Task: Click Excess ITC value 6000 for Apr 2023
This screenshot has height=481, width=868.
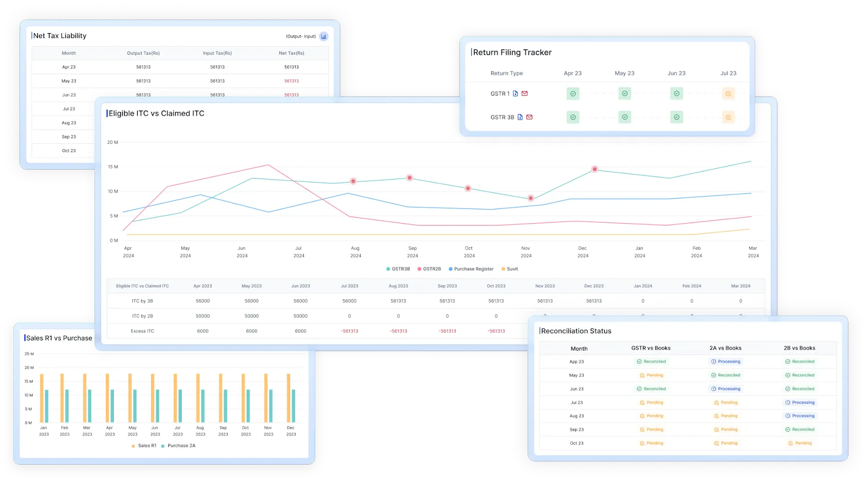Action: (203, 331)
